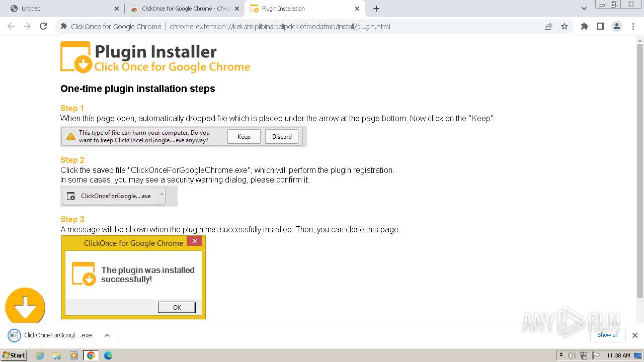The width and height of the screenshot is (644, 362).
Task: Close the downloads bar
Action: coord(635,335)
